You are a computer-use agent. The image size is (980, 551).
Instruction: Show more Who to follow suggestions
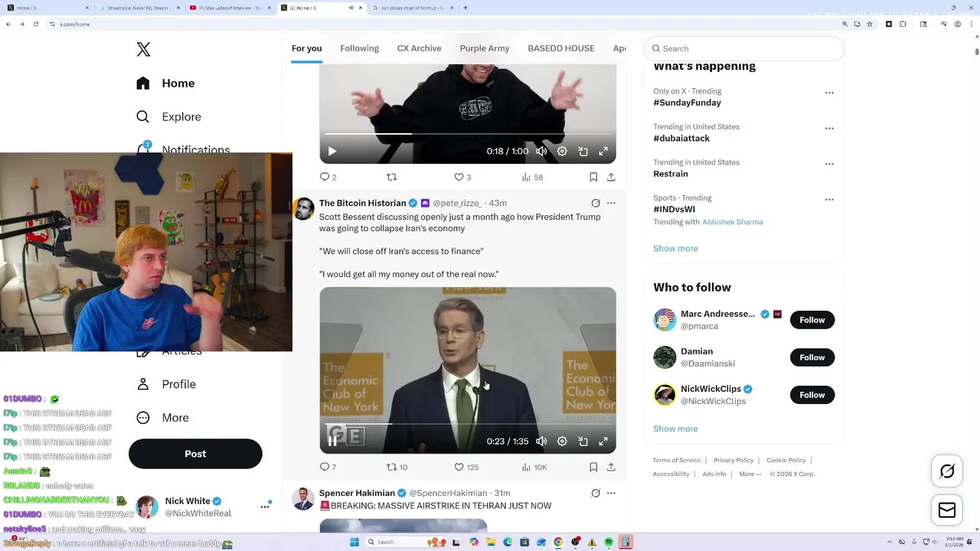pos(675,429)
